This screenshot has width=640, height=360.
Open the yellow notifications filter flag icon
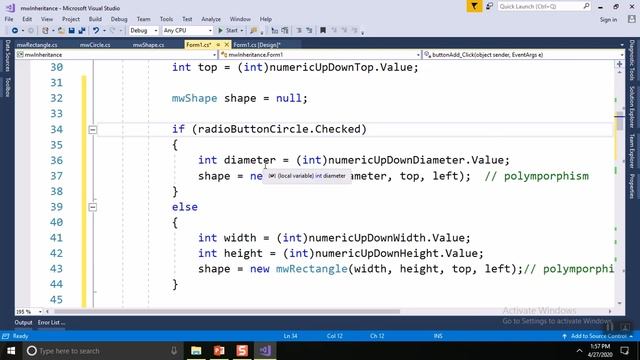(474, 6)
